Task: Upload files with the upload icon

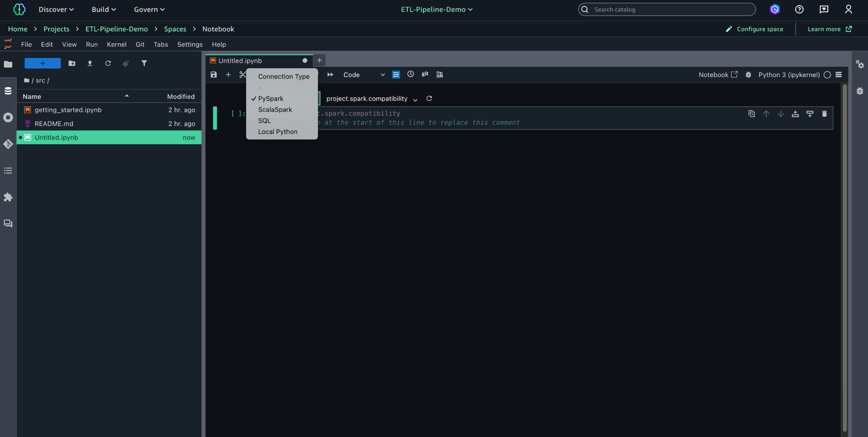Action: 90,63
